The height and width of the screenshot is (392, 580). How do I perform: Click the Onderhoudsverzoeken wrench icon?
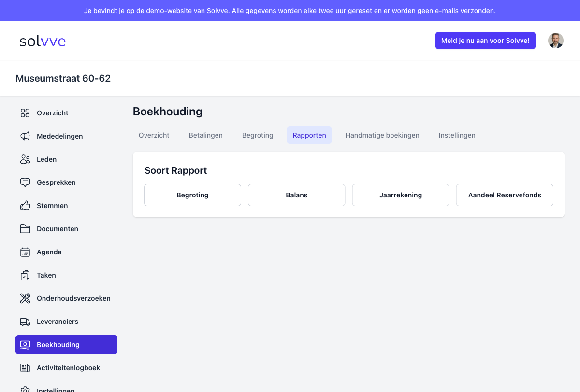(25, 298)
